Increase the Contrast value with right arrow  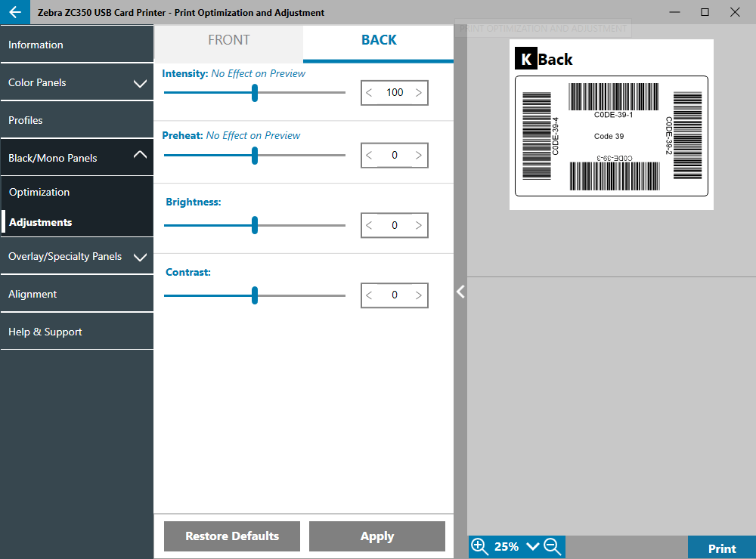click(419, 295)
